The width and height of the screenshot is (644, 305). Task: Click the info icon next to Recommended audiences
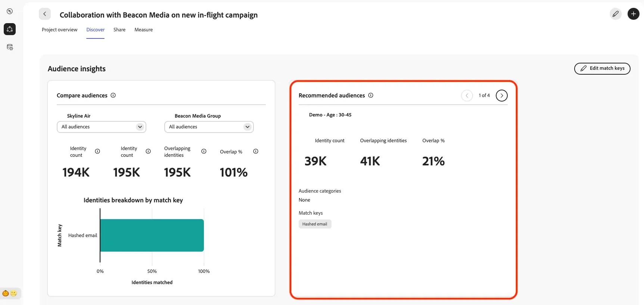(x=371, y=95)
